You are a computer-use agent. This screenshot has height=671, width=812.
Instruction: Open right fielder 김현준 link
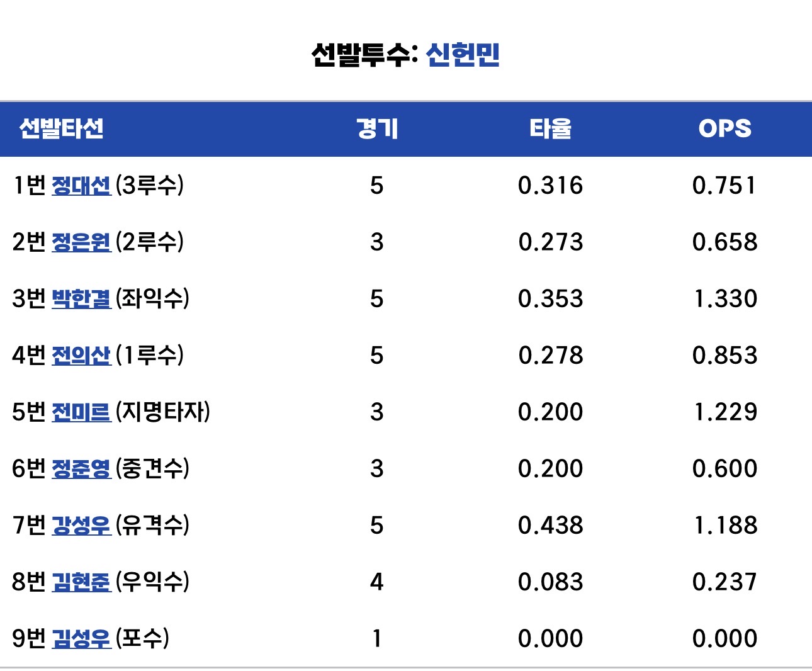pyautogui.click(x=81, y=582)
